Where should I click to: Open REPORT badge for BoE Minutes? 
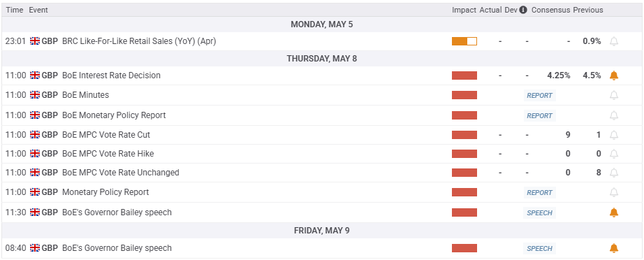pyautogui.click(x=540, y=96)
